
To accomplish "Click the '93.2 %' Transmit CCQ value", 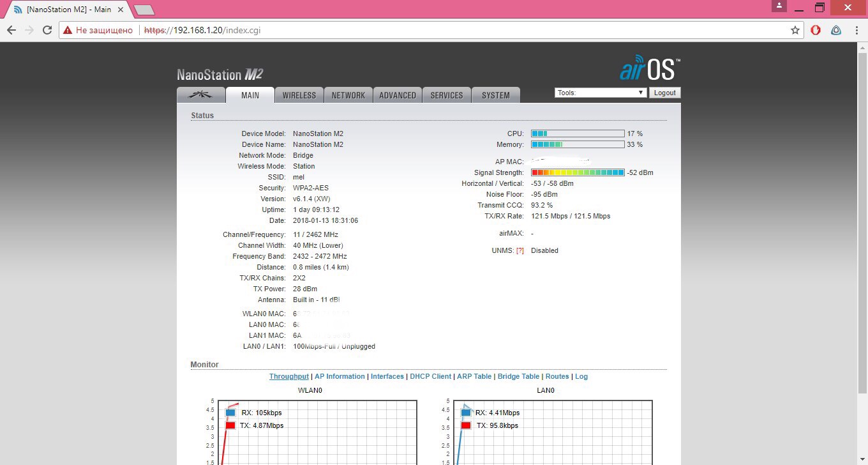I will (542, 205).
